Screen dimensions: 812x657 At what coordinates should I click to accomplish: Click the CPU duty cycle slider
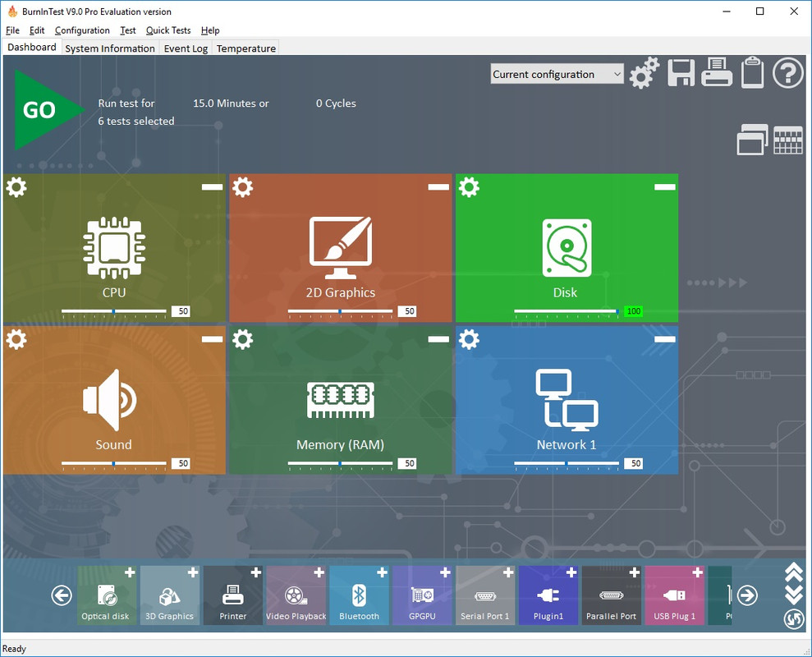[114, 312]
